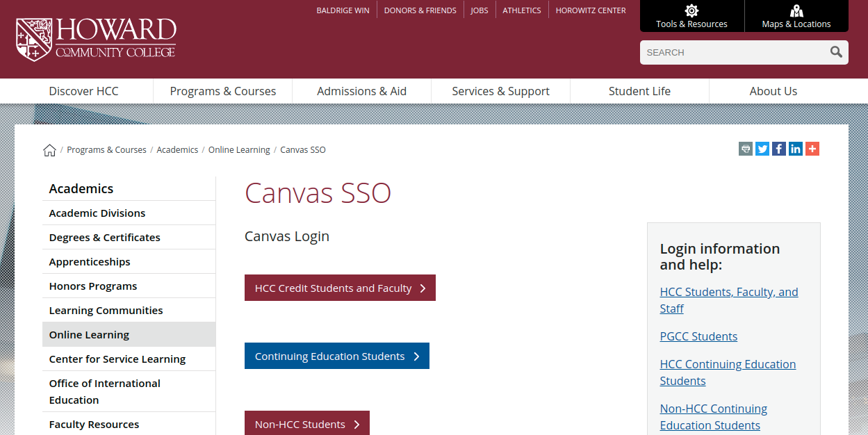Open Maps & Locations panel
868x435 pixels.
[x=796, y=16]
